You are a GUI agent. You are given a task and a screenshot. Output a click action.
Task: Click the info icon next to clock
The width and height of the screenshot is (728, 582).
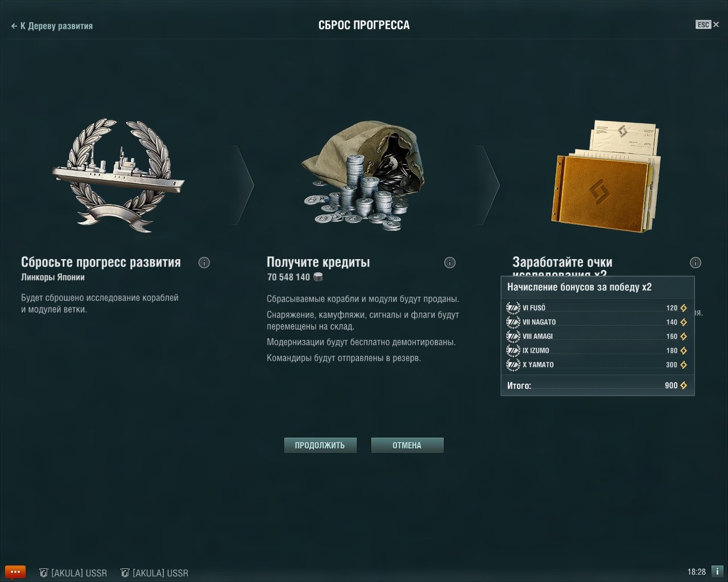pyautogui.click(x=717, y=572)
